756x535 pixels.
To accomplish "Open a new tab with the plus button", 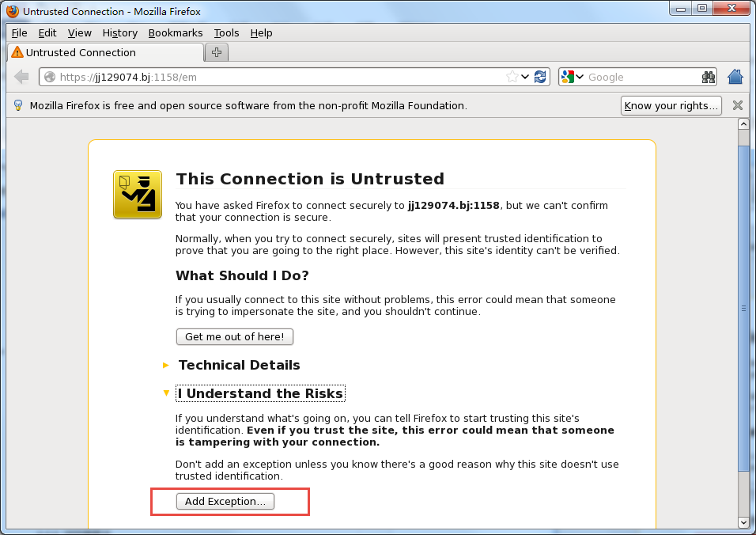I will tap(217, 52).
